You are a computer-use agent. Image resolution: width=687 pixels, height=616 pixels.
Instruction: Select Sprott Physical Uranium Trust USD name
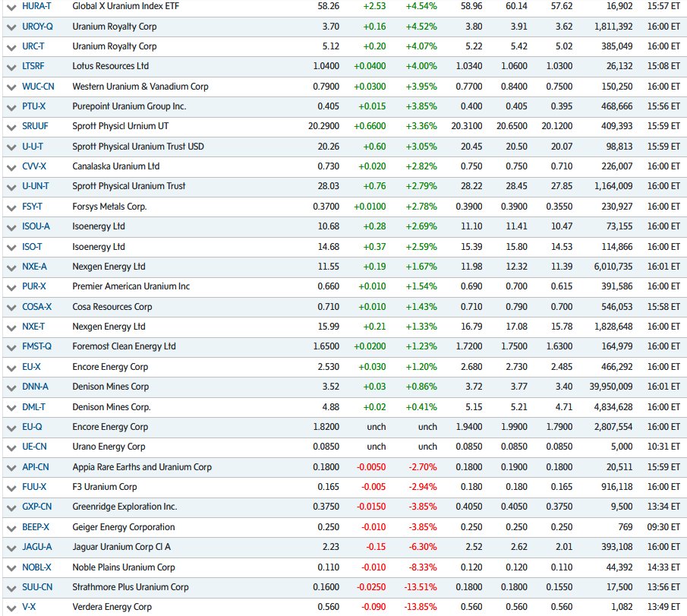[x=138, y=147]
